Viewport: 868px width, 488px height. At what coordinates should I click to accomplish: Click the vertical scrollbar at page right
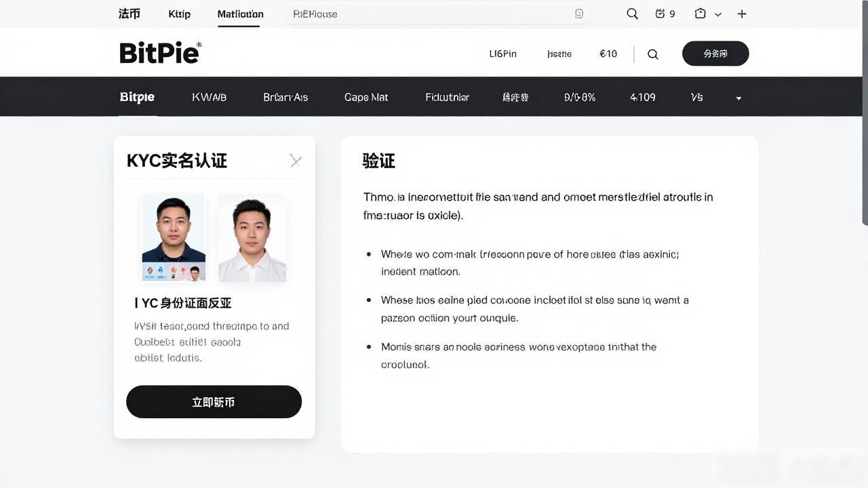coord(865,113)
